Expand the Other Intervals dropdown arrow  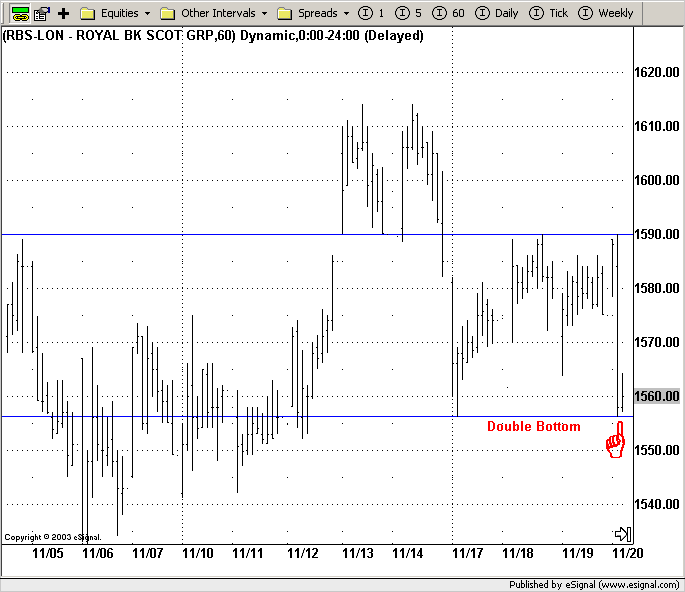pyautogui.click(x=264, y=14)
